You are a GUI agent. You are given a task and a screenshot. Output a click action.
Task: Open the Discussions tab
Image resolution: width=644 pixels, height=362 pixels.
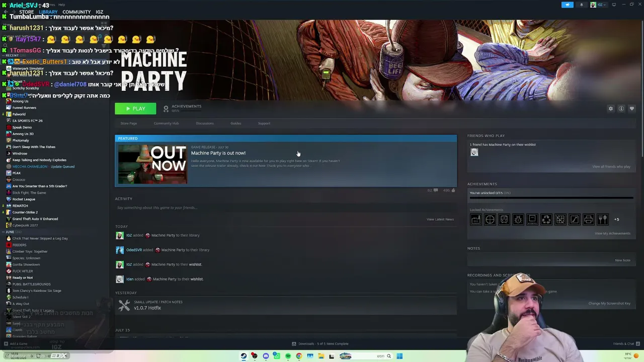pyautogui.click(x=205, y=123)
